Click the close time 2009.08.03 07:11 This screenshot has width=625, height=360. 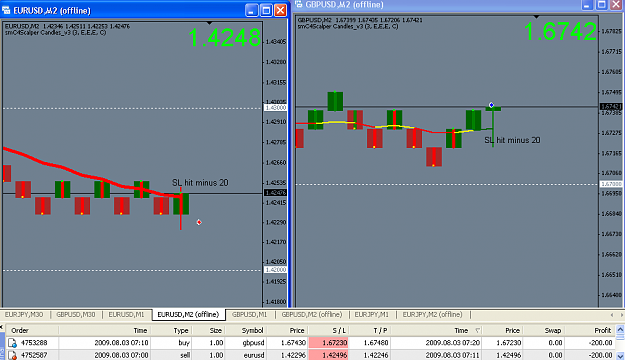[x=452, y=355]
